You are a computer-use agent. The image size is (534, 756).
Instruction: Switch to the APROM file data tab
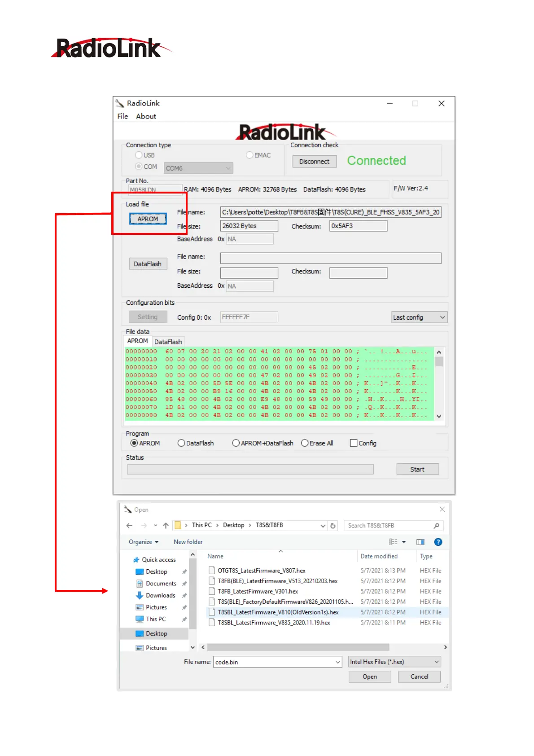coord(137,341)
